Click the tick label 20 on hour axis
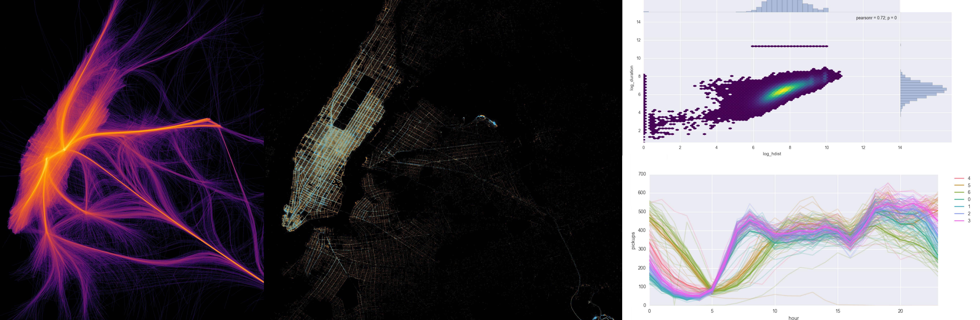This screenshot has width=980, height=320. [900, 311]
